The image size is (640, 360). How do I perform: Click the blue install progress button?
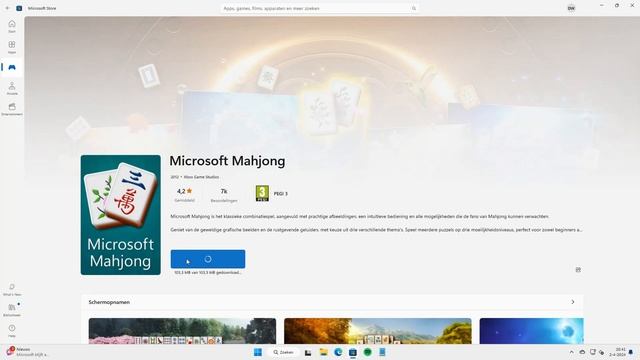tap(208, 259)
